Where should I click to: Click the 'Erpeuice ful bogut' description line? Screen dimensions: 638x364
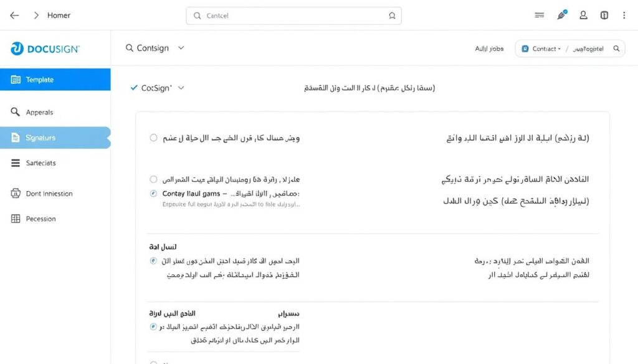click(x=231, y=204)
